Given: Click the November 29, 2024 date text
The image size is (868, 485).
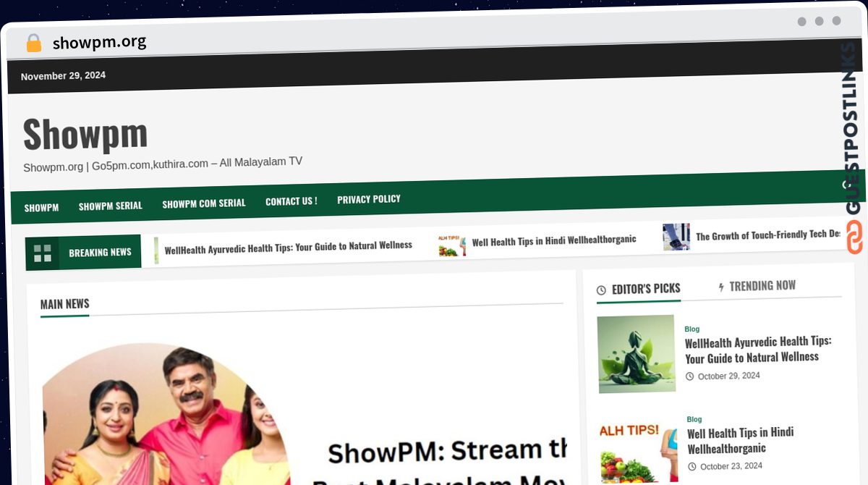Looking at the screenshot, I should [63, 76].
